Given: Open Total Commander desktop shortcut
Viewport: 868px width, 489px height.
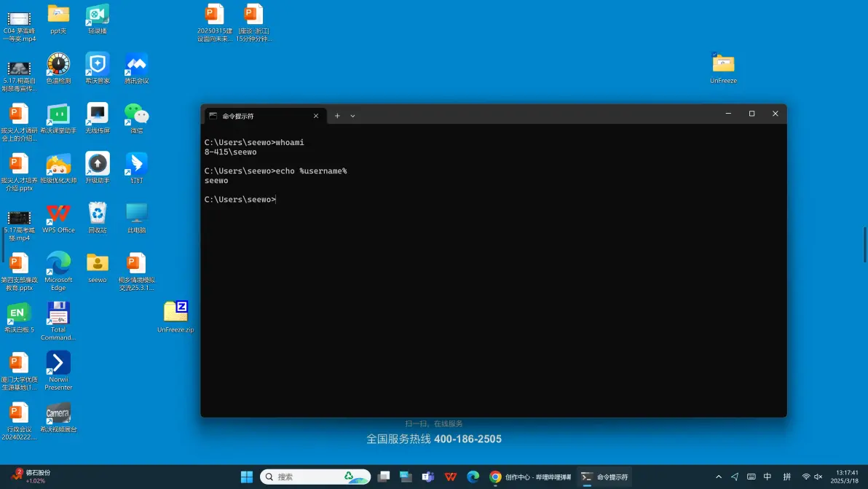Looking at the screenshot, I should 58,313.
